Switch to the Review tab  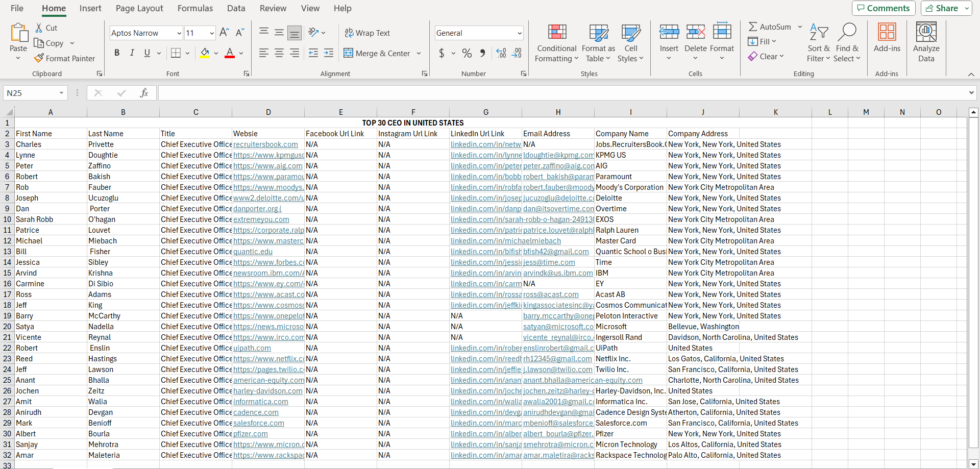[273, 8]
